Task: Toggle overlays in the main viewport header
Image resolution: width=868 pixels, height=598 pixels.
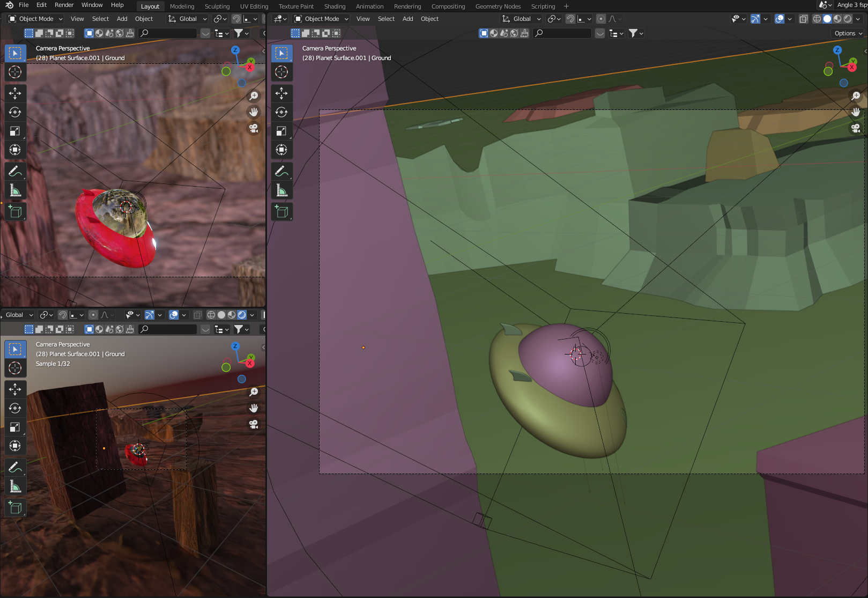Action: (780, 19)
